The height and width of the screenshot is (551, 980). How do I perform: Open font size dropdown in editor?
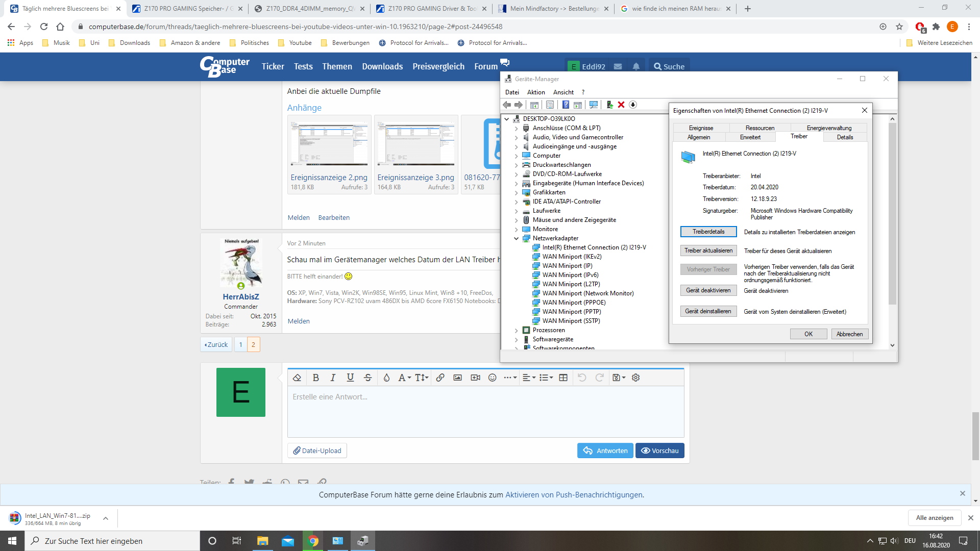421,378
